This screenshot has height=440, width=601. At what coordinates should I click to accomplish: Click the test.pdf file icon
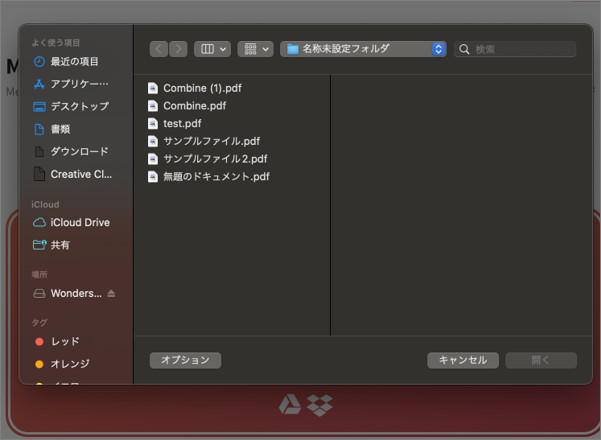pyautogui.click(x=153, y=123)
